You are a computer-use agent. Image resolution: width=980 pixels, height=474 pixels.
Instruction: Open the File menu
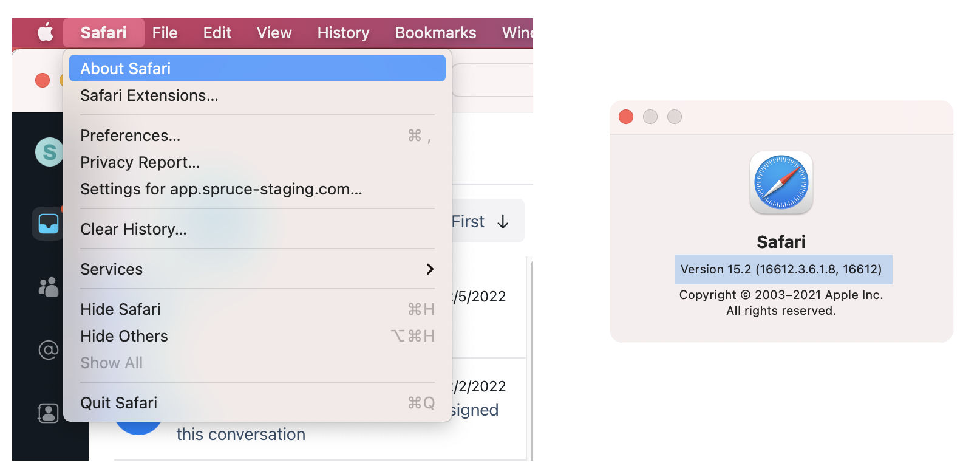pyautogui.click(x=165, y=33)
